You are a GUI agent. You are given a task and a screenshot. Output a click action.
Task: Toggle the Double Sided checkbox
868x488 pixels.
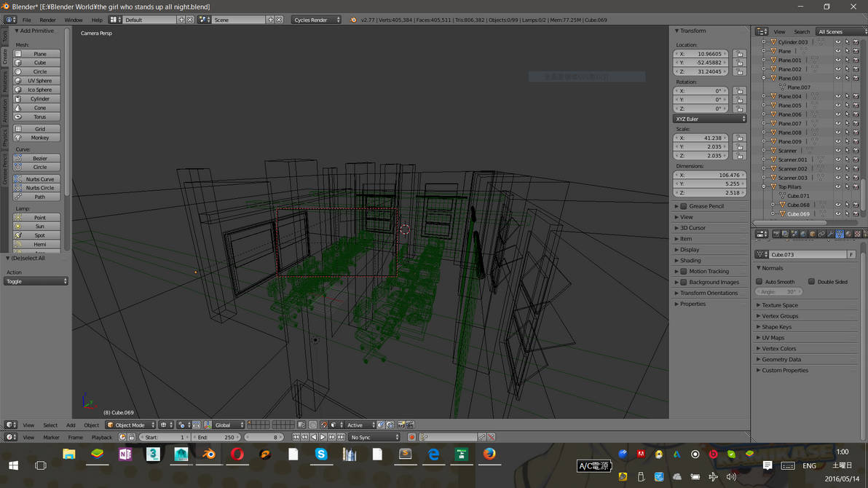click(811, 281)
